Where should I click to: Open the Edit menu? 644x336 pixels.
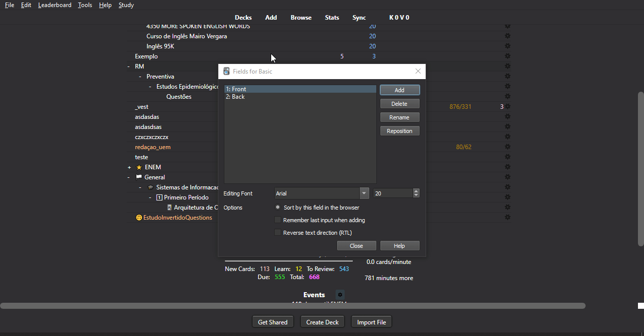26,5
